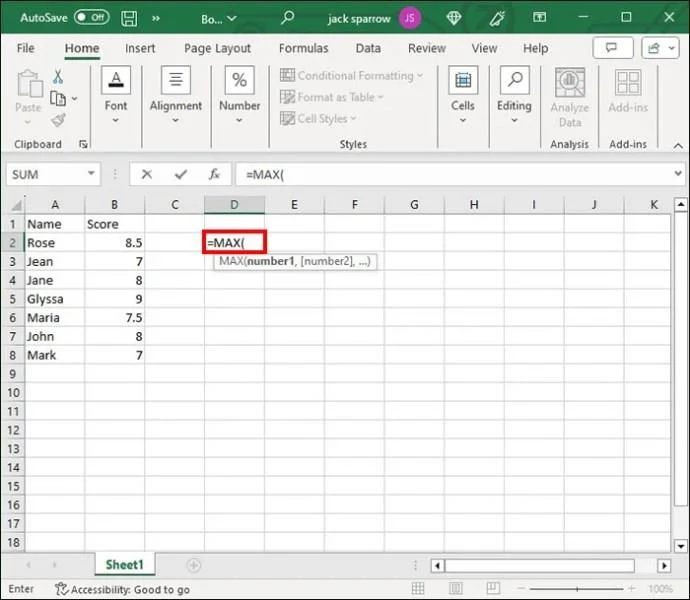The height and width of the screenshot is (600, 690).
Task: Confirm the formula with the checkmark icon
Action: 181,174
